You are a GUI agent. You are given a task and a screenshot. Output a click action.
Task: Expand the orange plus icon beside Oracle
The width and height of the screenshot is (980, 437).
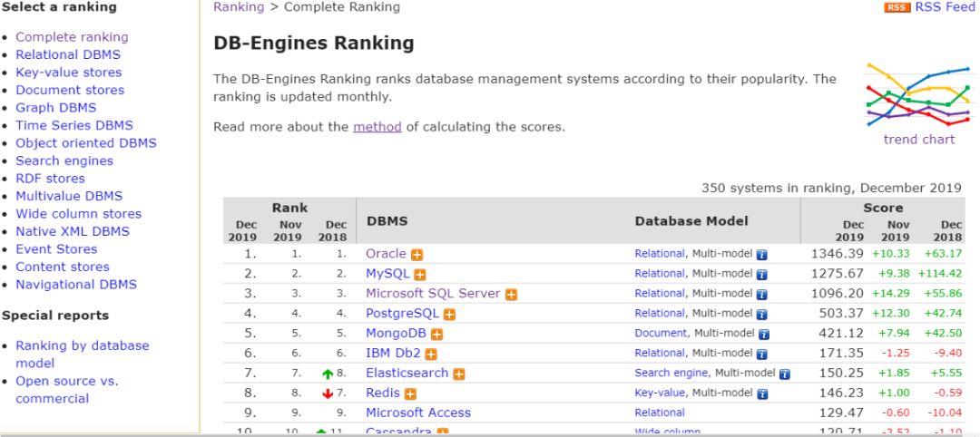point(417,255)
